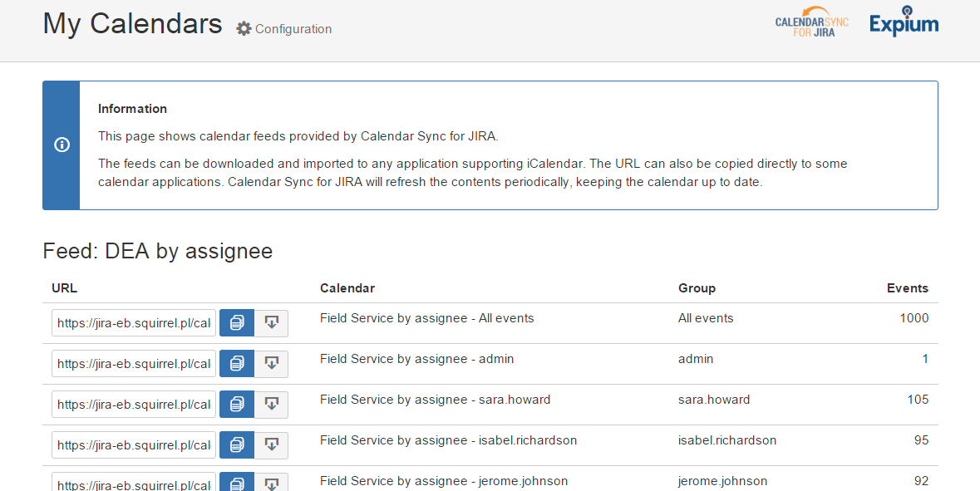Copy URL for All events calendar
Image resolution: width=980 pixels, height=491 pixels.
click(x=237, y=323)
